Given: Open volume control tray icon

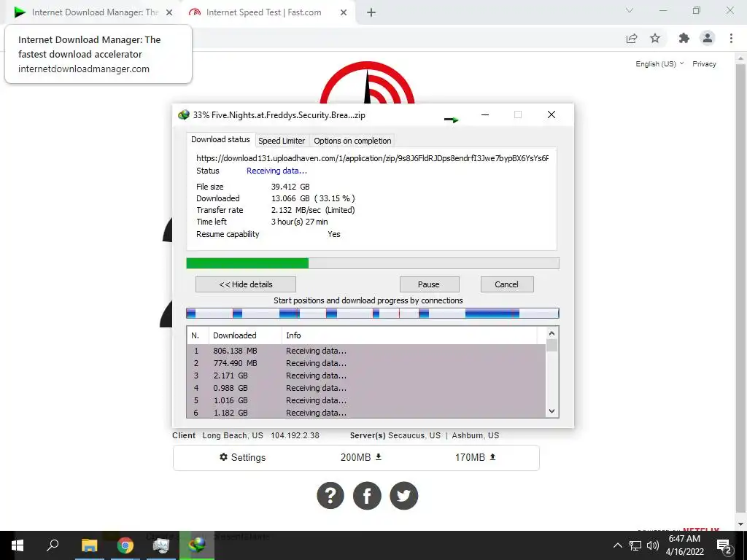Looking at the screenshot, I should tap(653, 545).
